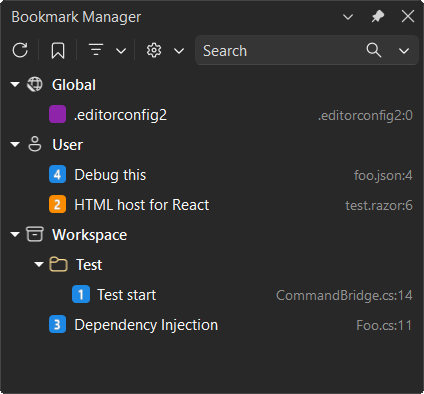Select the Debug this bookmark
The image size is (424, 394).
click(110, 175)
